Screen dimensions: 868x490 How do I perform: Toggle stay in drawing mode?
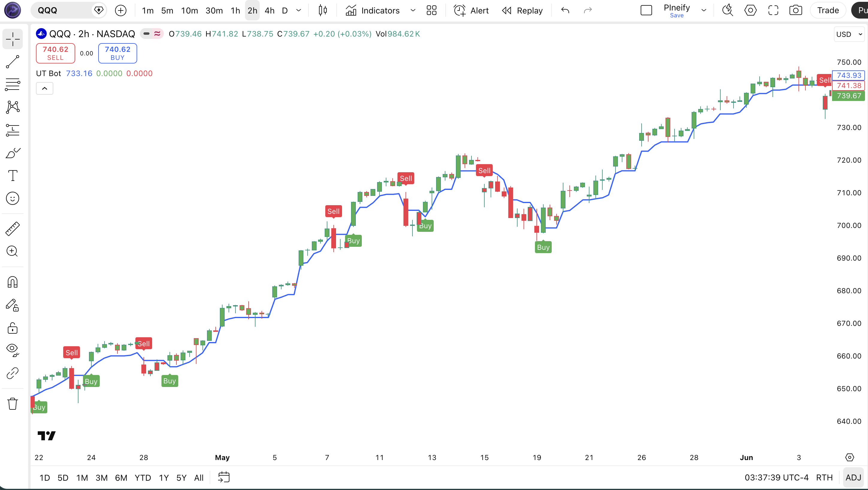[13, 305]
